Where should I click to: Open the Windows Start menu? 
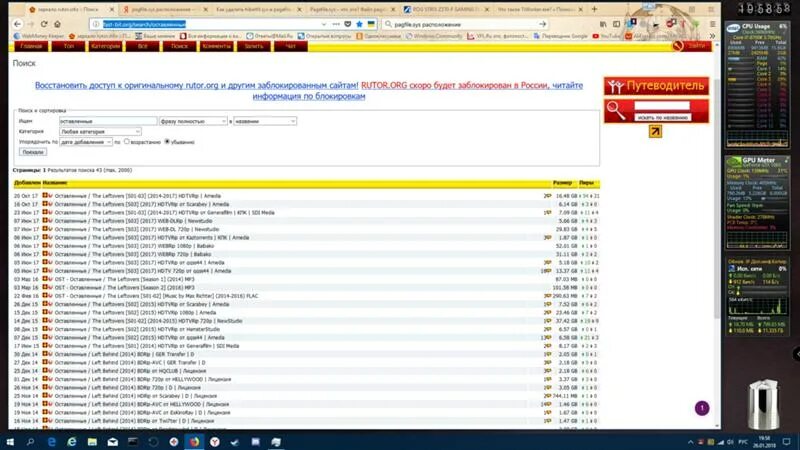coord(10,441)
